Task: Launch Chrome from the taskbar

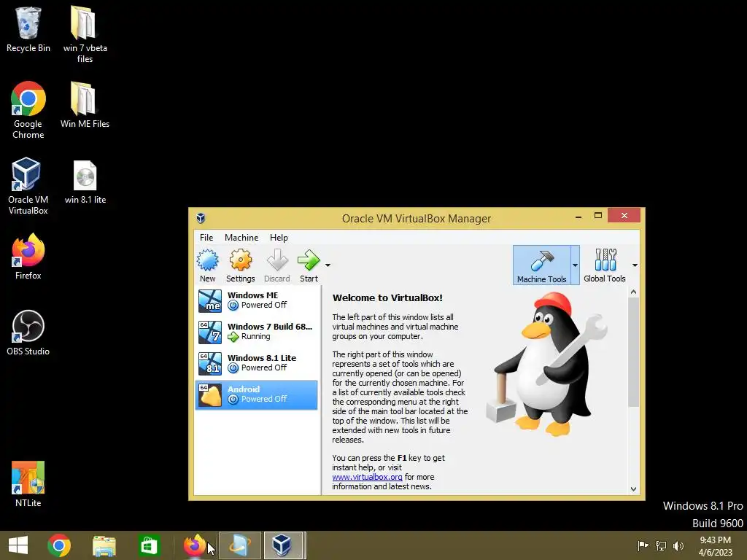Action: click(59, 545)
